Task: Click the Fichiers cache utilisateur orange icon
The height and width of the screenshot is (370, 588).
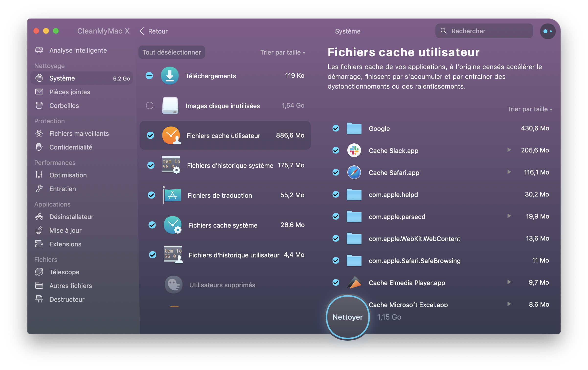Action: tap(171, 135)
